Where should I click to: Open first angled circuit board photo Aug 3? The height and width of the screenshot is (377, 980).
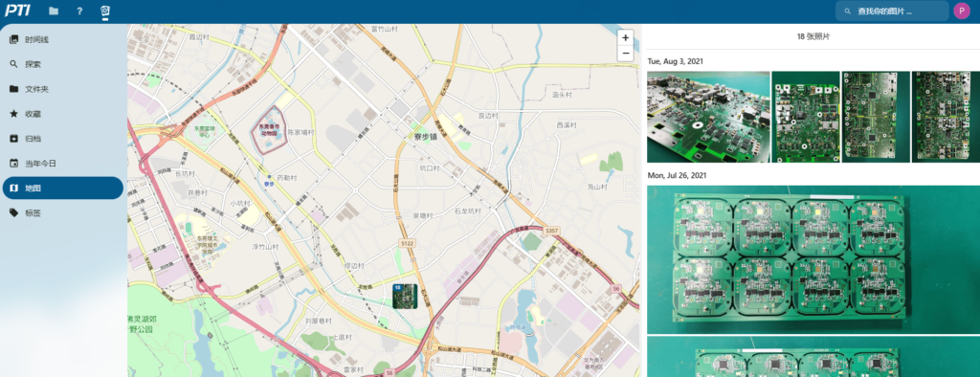pyautogui.click(x=708, y=117)
